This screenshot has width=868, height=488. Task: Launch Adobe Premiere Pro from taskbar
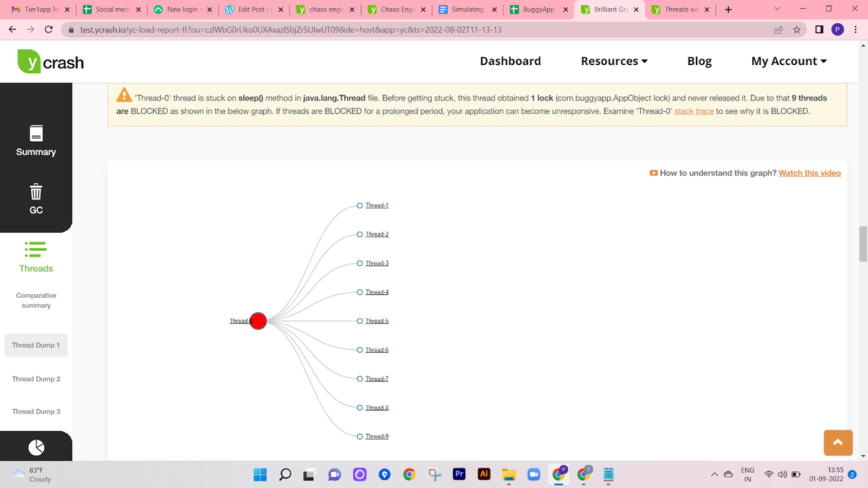[x=459, y=474]
